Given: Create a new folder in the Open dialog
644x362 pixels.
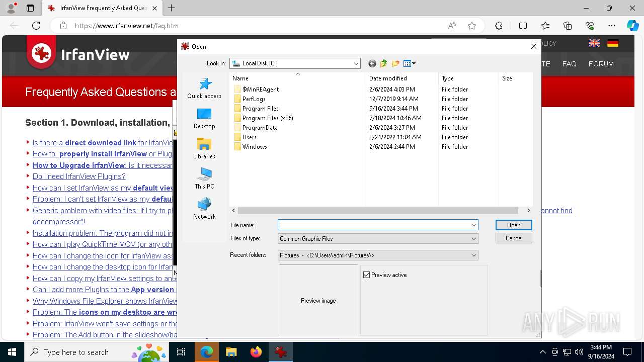Looking at the screenshot, I should pyautogui.click(x=395, y=63).
